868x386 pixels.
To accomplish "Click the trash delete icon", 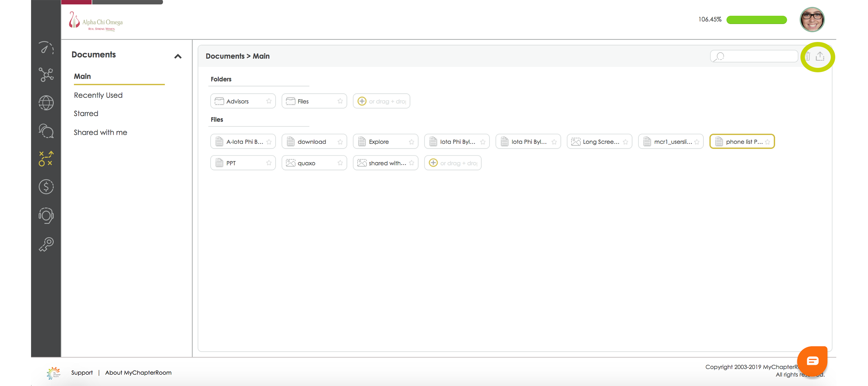I will point(808,56).
